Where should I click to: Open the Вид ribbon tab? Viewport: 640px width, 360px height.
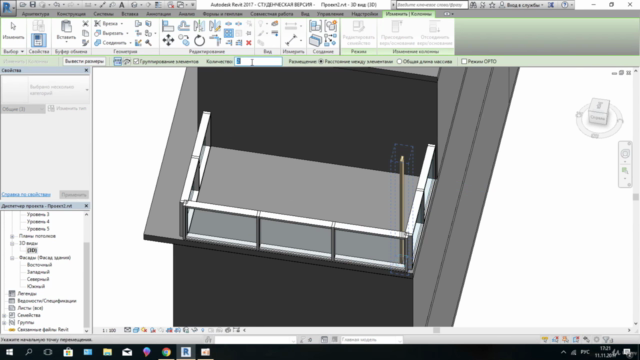pos(305,14)
